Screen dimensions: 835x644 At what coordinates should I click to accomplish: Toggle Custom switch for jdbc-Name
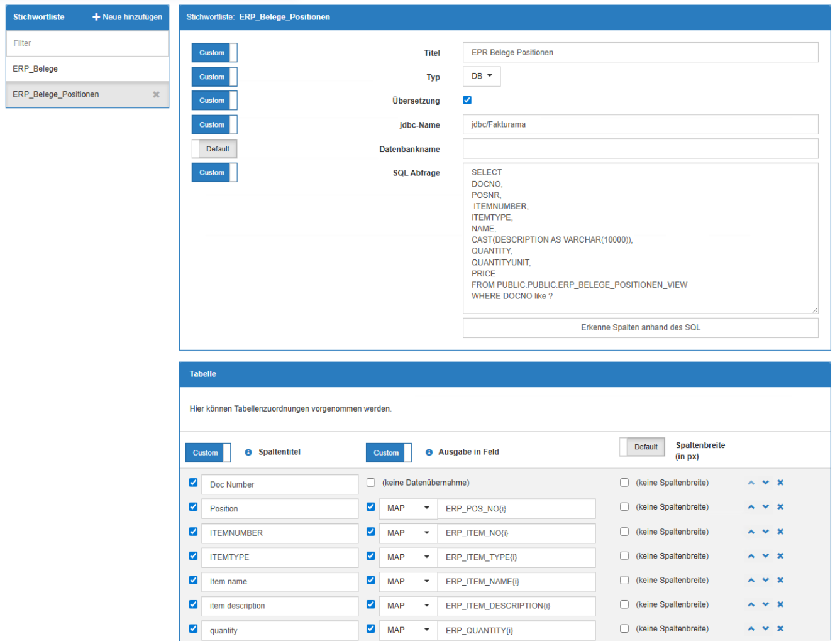214,124
